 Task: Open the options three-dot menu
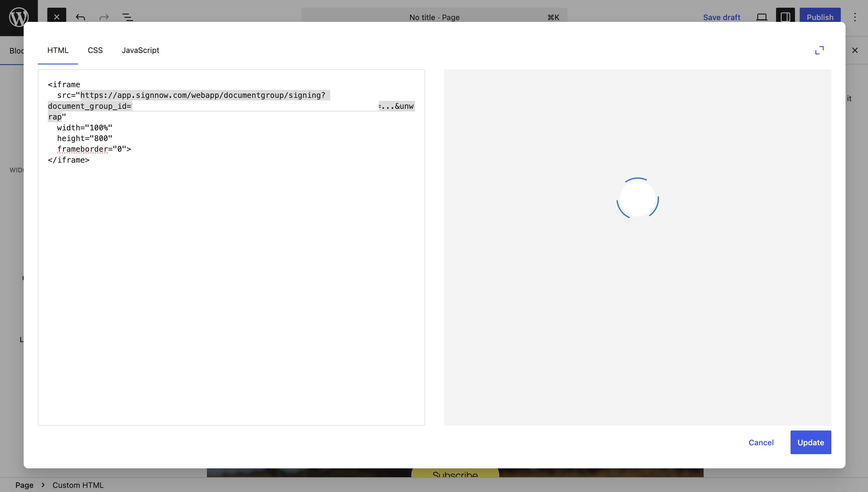pyautogui.click(x=855, y=17)
